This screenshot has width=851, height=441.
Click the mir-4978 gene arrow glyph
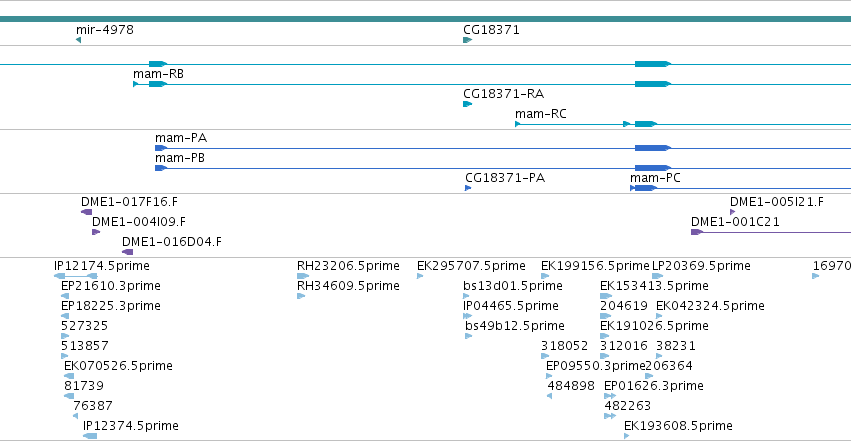[x=79, y=40]
